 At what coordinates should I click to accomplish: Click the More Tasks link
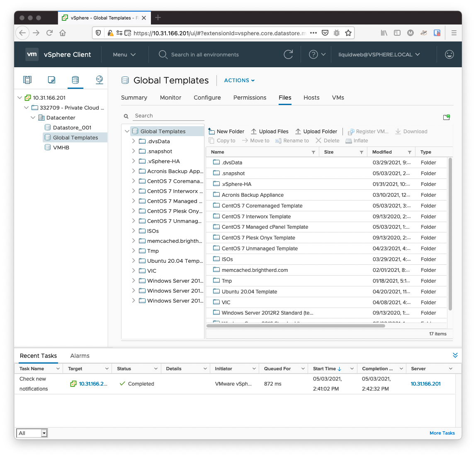click(x=442, y=433)
